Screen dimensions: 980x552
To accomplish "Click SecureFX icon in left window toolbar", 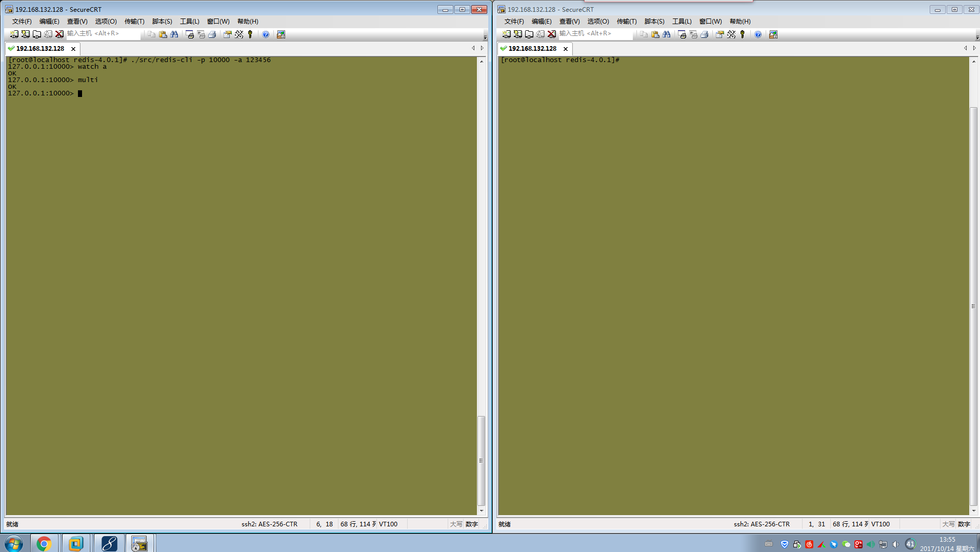I will pyautogui.click(x=281, y=34).
